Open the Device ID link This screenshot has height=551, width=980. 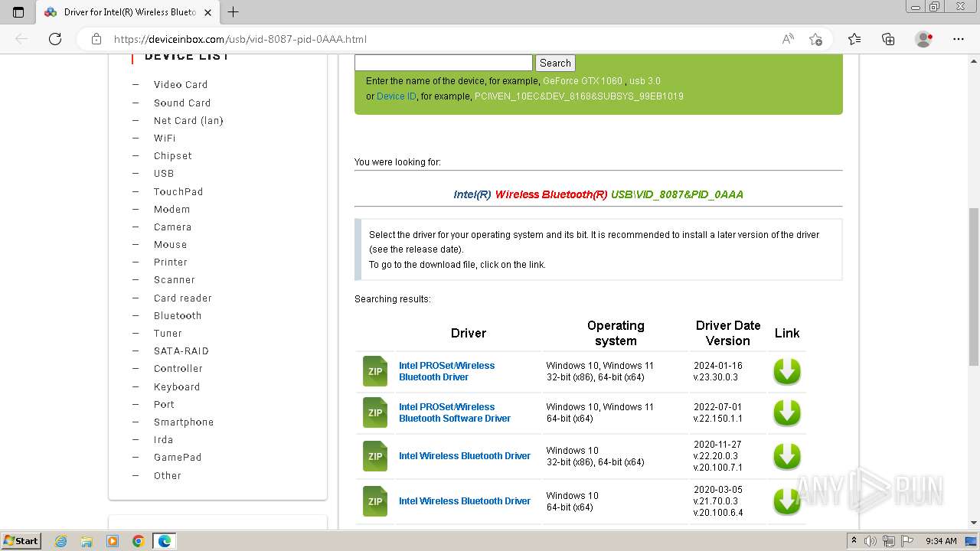click(x=397, y=96)
